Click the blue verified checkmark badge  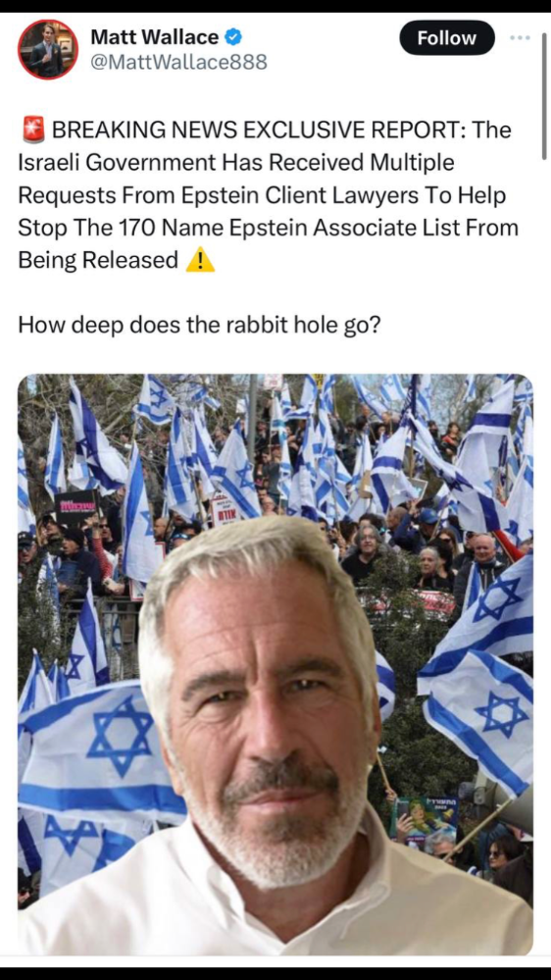[233, 37]
